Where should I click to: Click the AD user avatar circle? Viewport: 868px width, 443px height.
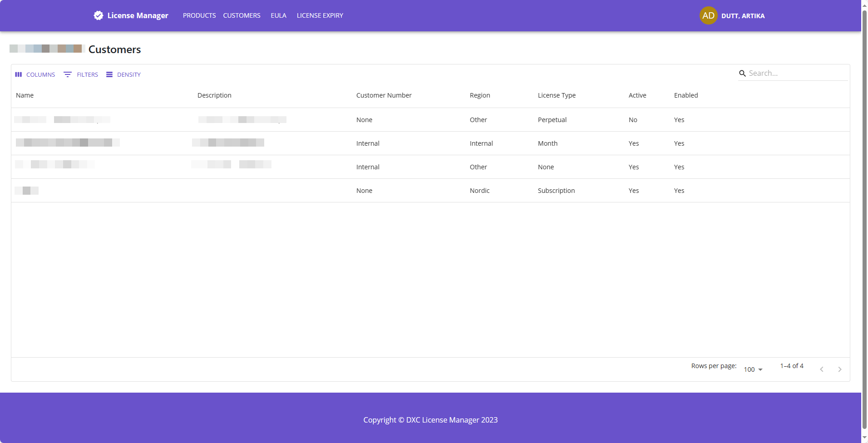(708, 15)
